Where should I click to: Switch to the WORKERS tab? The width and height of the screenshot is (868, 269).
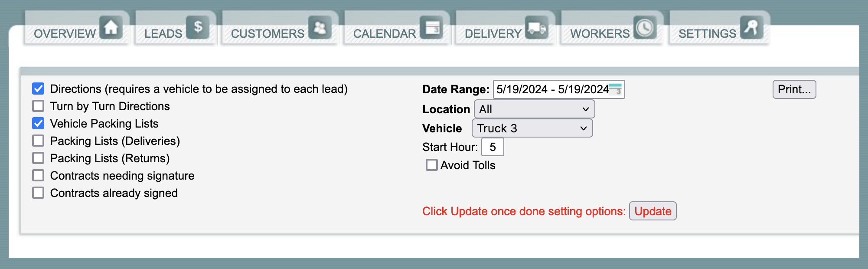click(x=612, y=28)
